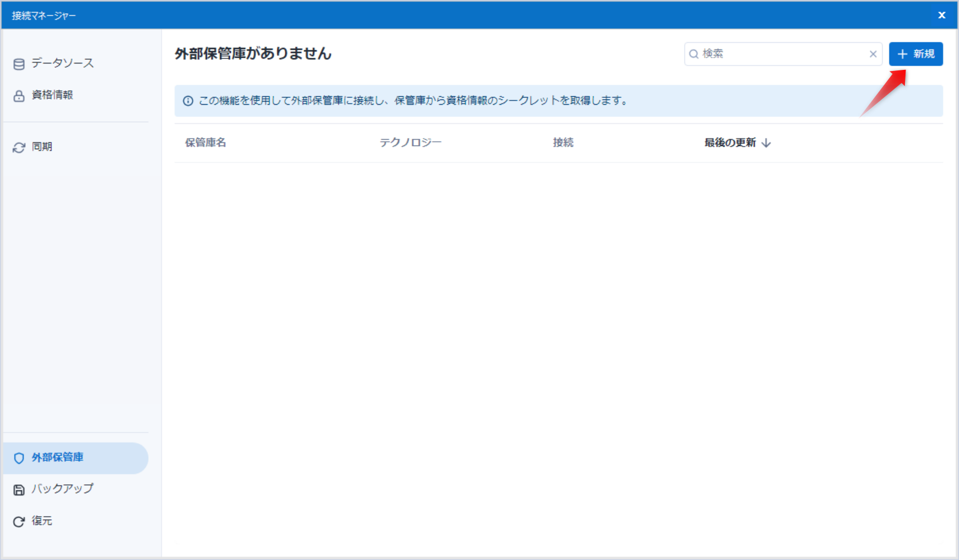The height and width of the screenshot is (560, 959).
Task: Click the shield icon beside 外部保管庫
Action: coord(19,458)
